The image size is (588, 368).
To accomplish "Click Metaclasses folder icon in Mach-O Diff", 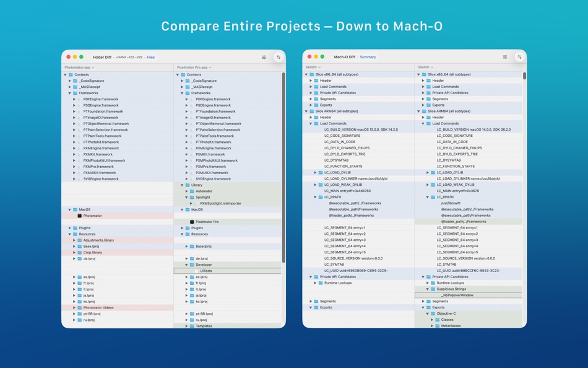I will pos(437,326).
